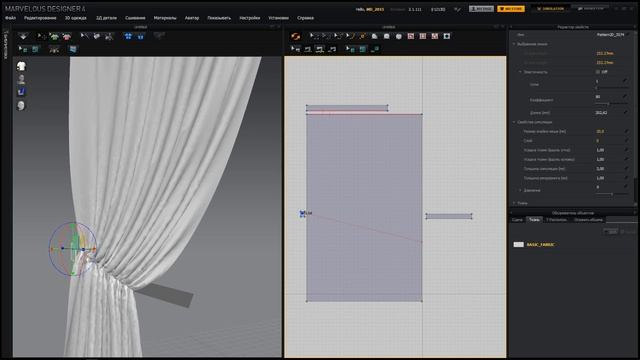This screenshot has height=360, width=640.
Task: Open the Настройки menu
Action: pyautogui.click(x=249, y=18)
